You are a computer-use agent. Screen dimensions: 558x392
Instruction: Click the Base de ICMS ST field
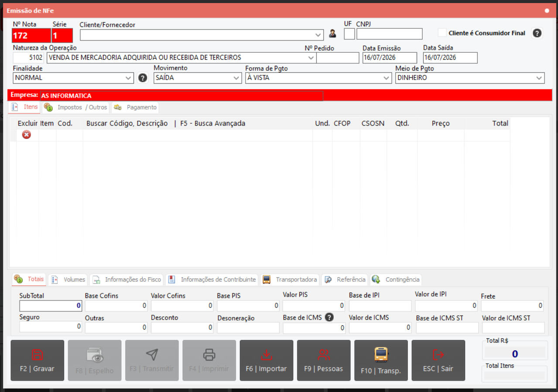point(447,328)
